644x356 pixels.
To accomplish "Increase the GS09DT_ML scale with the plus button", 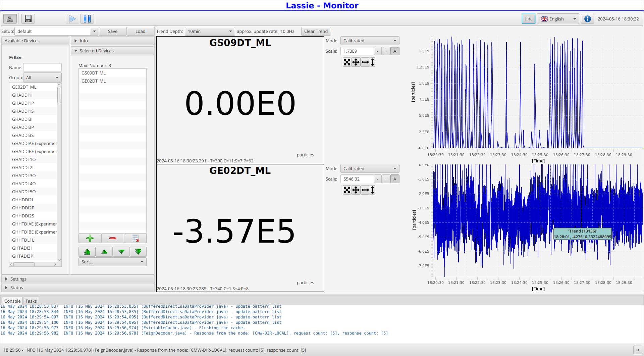I will (386, 51).
